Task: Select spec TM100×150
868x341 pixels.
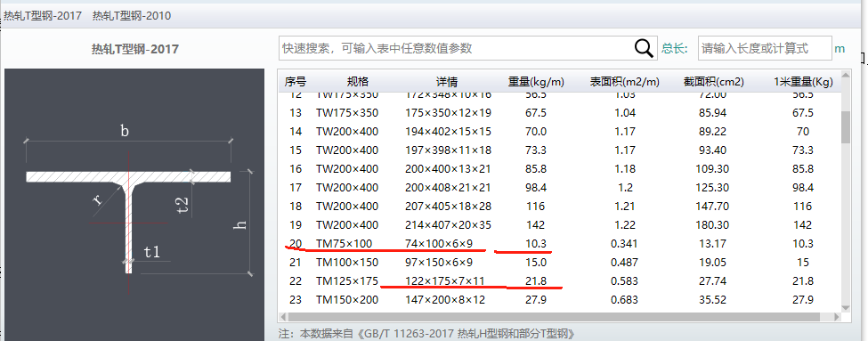Action: (347, 263)
